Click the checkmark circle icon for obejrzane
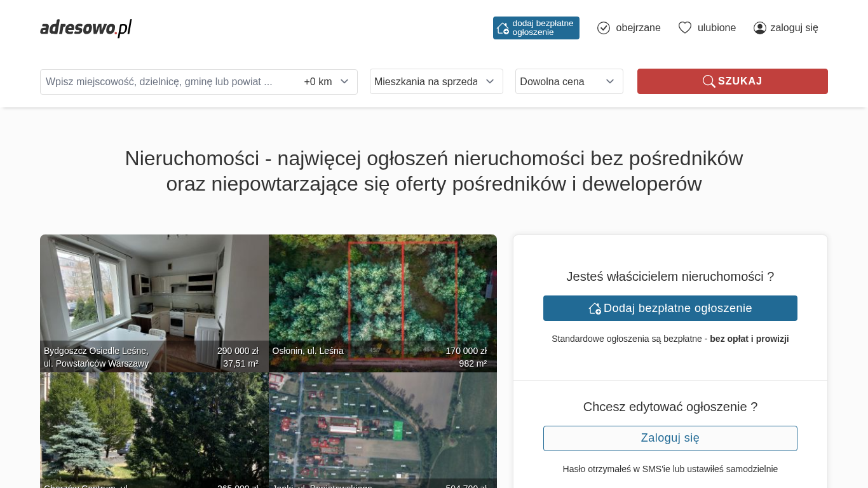This screenshot has height=488, width=868. 604,28
